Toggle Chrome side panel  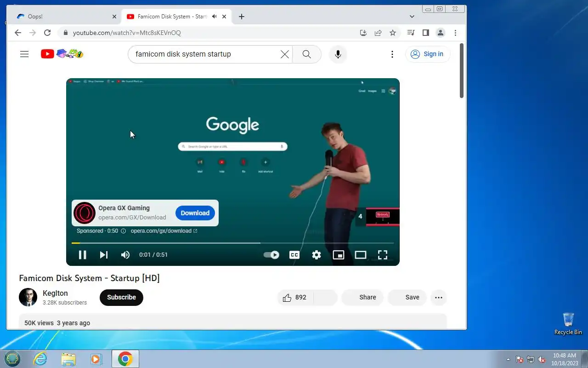(x=426, y=33)
